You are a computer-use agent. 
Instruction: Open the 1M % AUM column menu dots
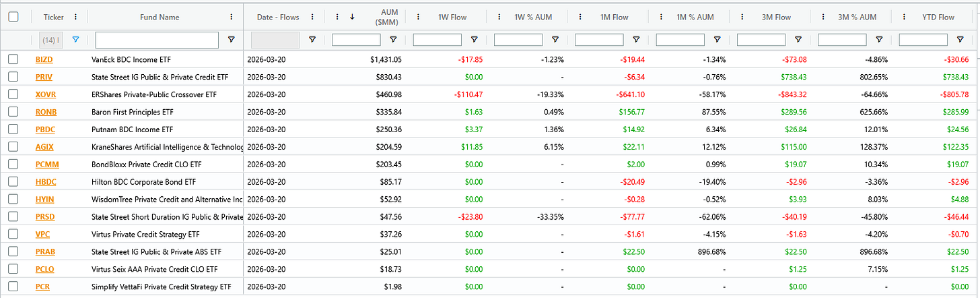(661, 17)
